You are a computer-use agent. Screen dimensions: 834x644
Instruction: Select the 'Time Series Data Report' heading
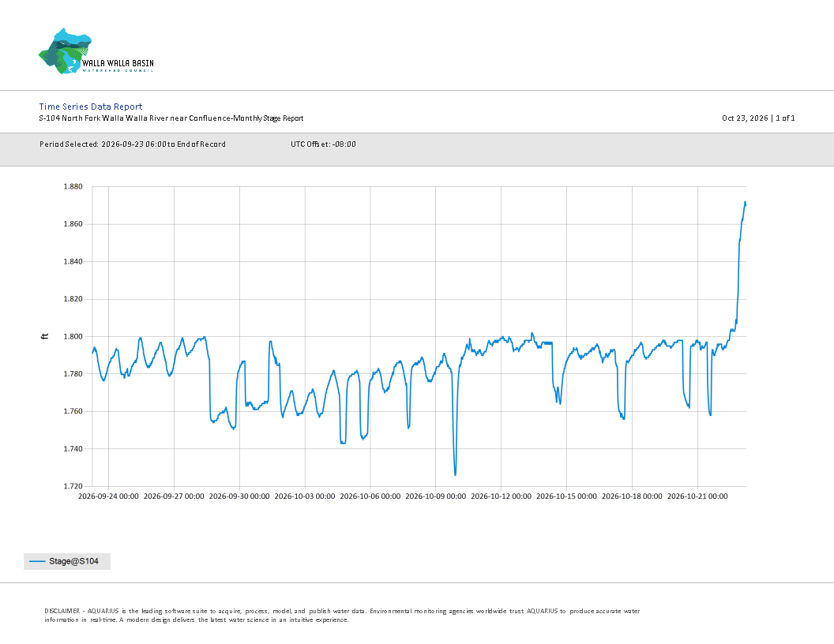pos(90,107)
